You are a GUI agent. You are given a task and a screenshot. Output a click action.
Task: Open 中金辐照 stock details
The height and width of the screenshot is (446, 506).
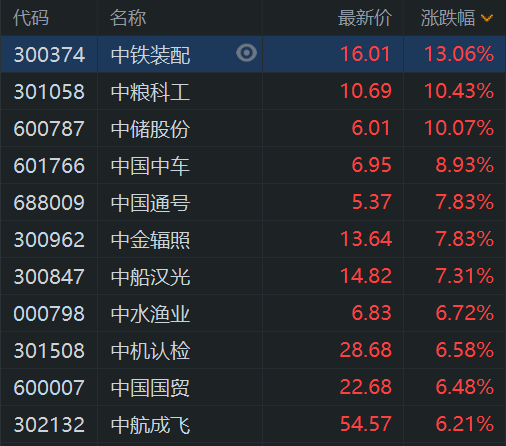point(150,240)
